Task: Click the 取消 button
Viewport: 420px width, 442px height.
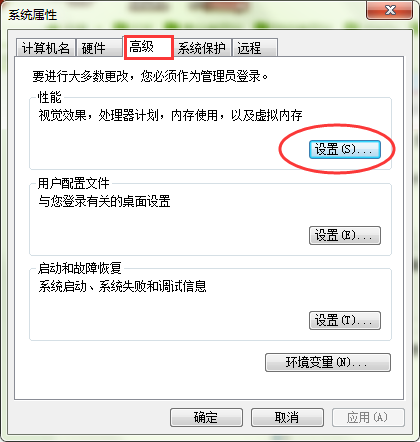Action: pyautogui.click(x=287, y=417)
